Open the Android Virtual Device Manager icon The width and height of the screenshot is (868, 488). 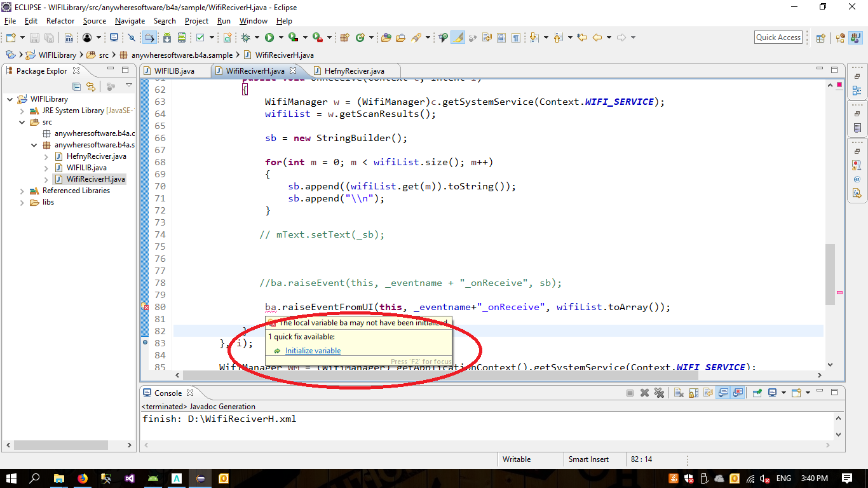click(x=182, y=37)
